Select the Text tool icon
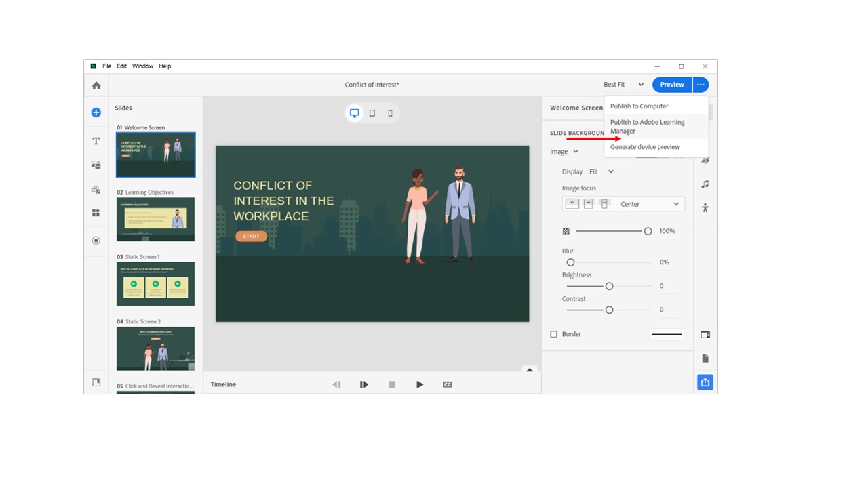Image resolution: width=868 pixels, height=488 pixels. point(96,141)
